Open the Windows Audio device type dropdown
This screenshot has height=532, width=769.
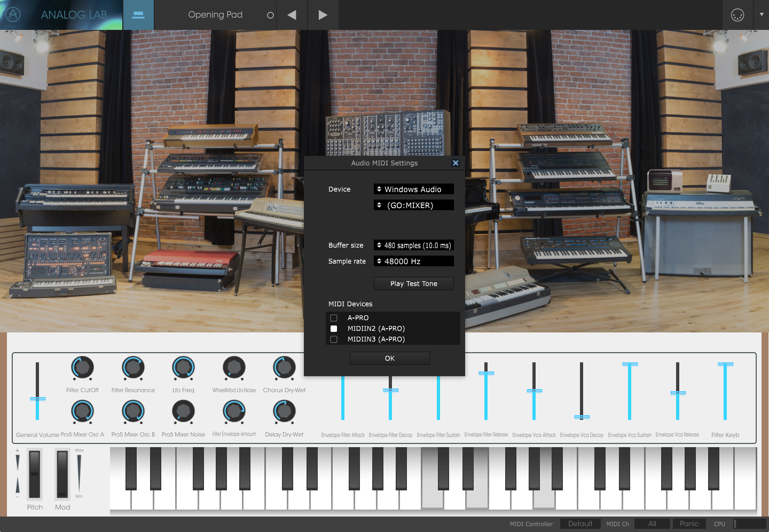(414, 189)
